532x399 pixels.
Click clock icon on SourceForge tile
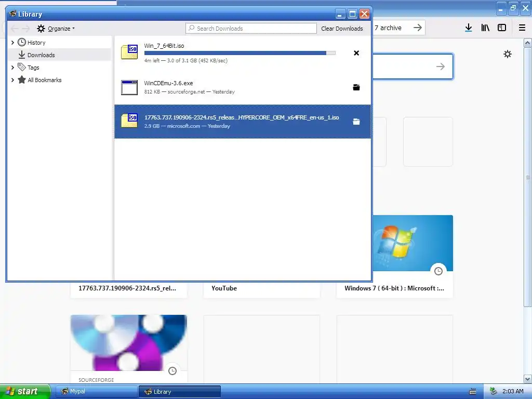[x=172, y=371]
